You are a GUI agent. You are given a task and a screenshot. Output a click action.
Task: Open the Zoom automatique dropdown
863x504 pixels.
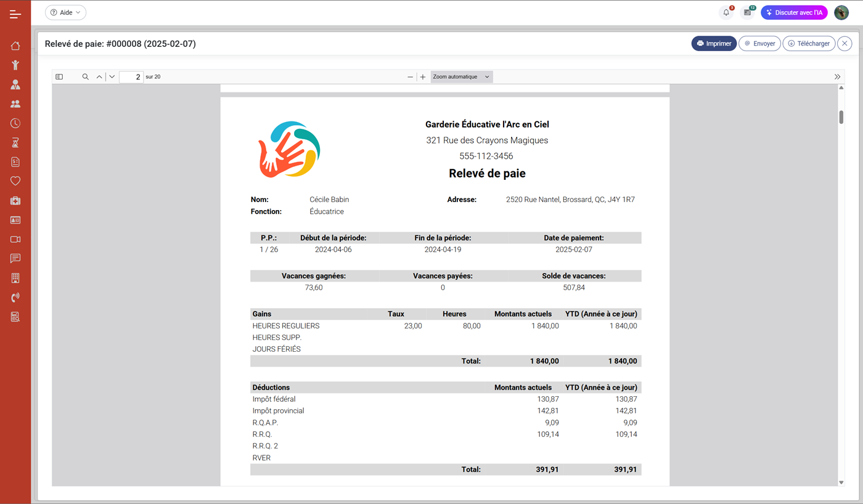[x=461, y=77]
